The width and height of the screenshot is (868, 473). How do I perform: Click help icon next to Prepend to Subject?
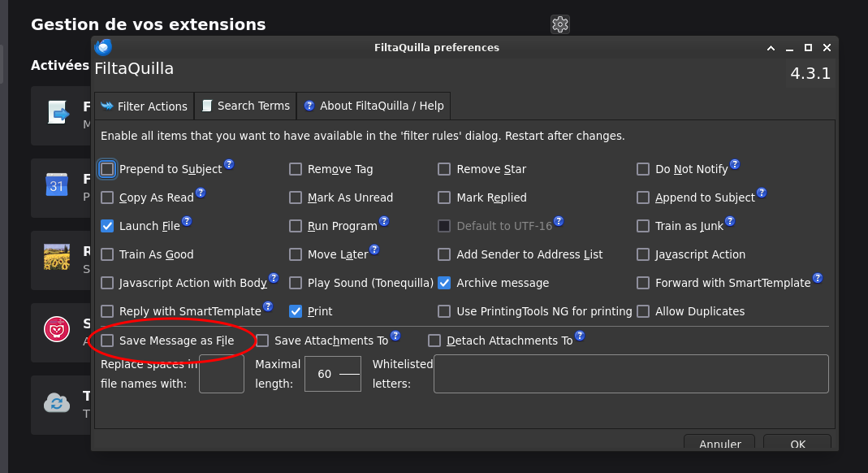[229, 164]
